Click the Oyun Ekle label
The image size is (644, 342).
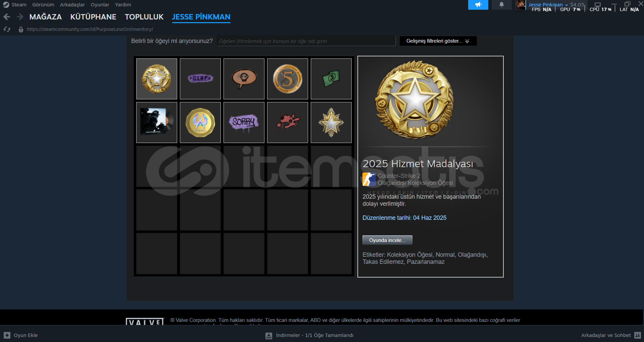pyautogui.click(x=26, y=335)
